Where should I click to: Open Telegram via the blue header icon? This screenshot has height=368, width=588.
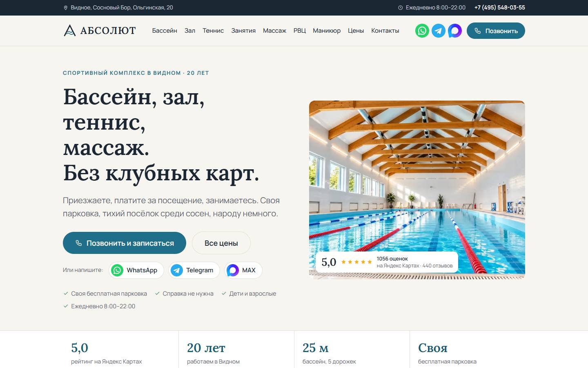439,31
